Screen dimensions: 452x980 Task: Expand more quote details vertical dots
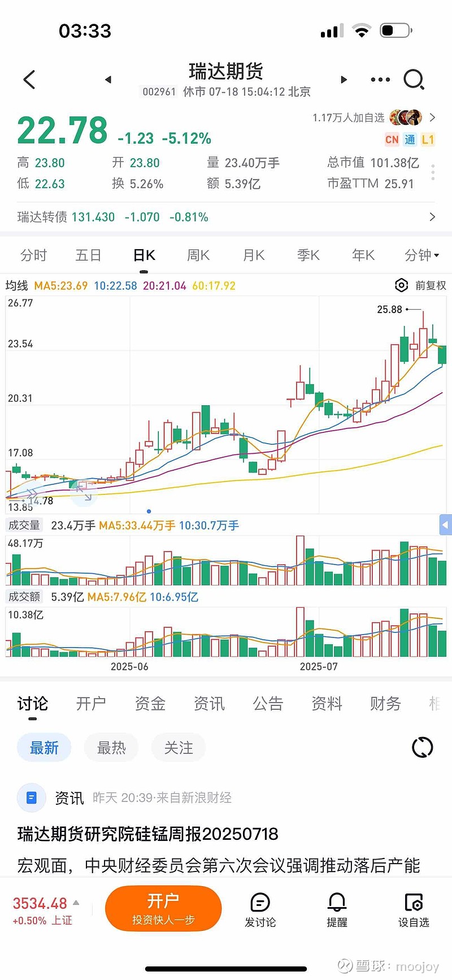point(433,172)
